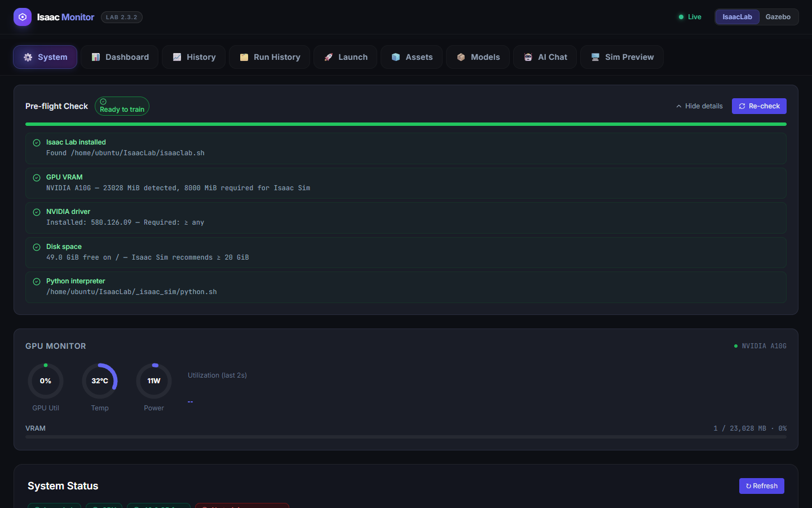Open the Dashboard tab
Image resolution: width=812 pixels, height=508 pixels.
pyautogui.click(x=120, y=57)
